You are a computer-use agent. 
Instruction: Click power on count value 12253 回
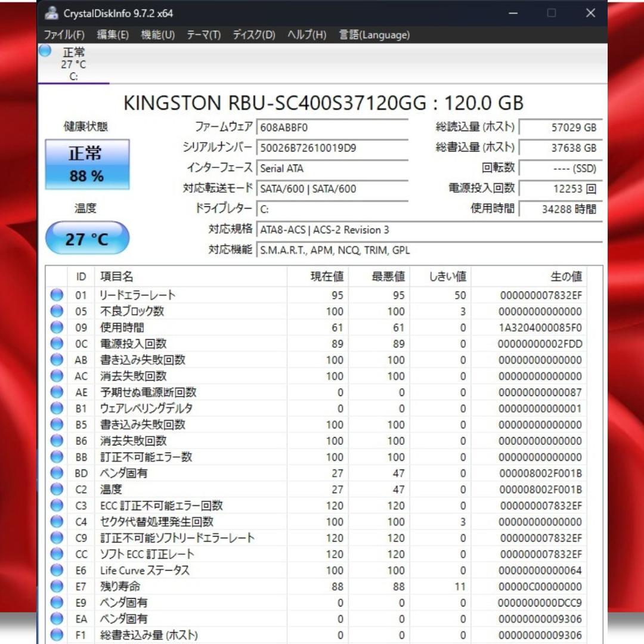pyautogui.click(x=561, y=189)
